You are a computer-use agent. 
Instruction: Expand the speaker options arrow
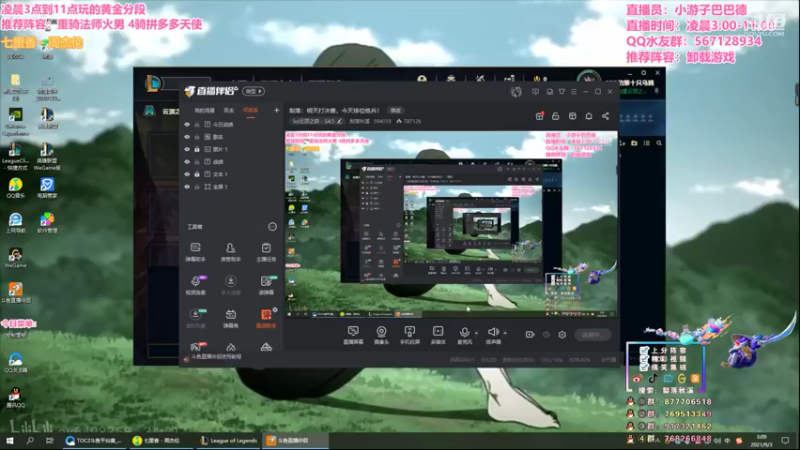click(x=505, y=333)
